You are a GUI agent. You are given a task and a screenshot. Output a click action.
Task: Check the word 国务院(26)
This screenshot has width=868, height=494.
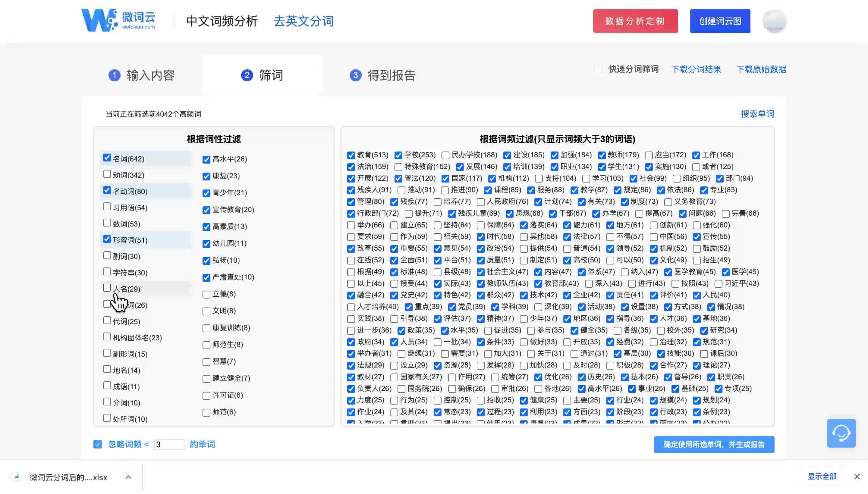pyautogui.click(x=401, y=389)
